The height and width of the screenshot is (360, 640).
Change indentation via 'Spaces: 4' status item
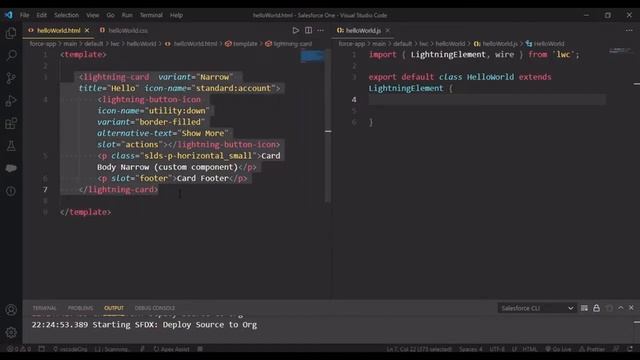tap(471, 349)
